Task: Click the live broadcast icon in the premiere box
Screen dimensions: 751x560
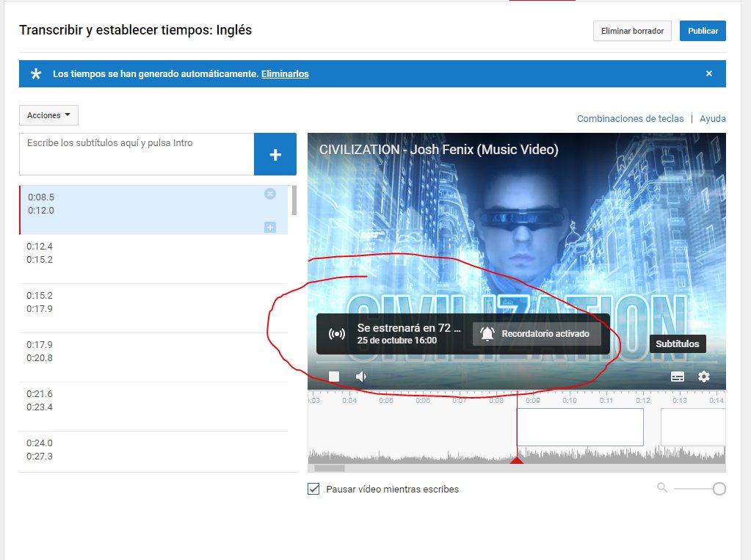Action: coord(337,334)
